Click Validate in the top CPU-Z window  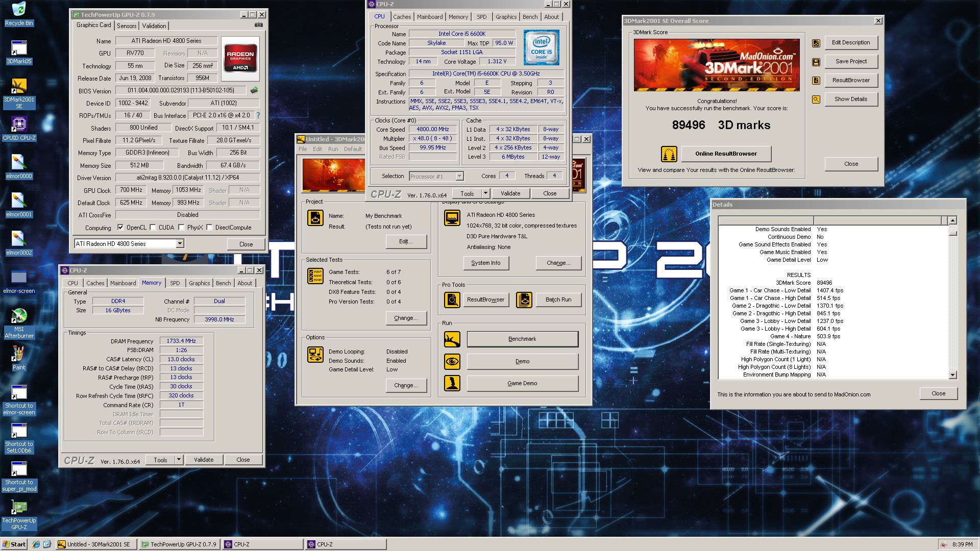[x=510, y=193]
